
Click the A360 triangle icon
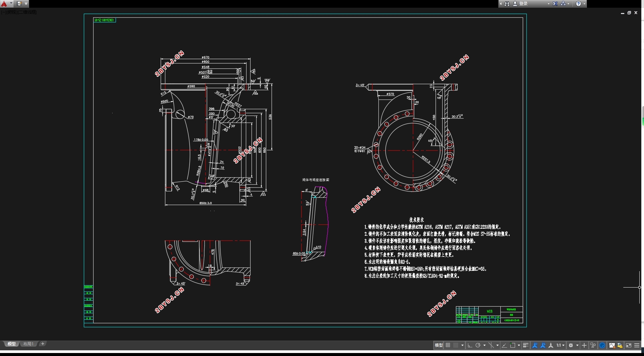563,4
